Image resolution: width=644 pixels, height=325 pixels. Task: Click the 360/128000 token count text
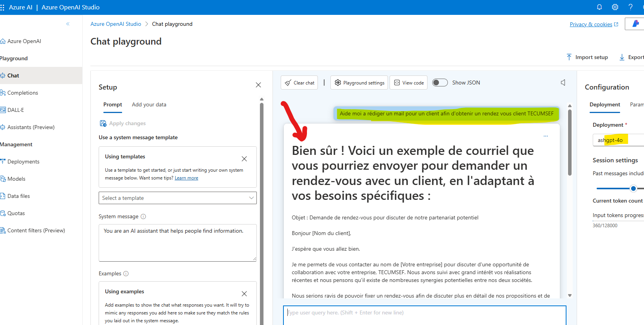coord(605,226)
